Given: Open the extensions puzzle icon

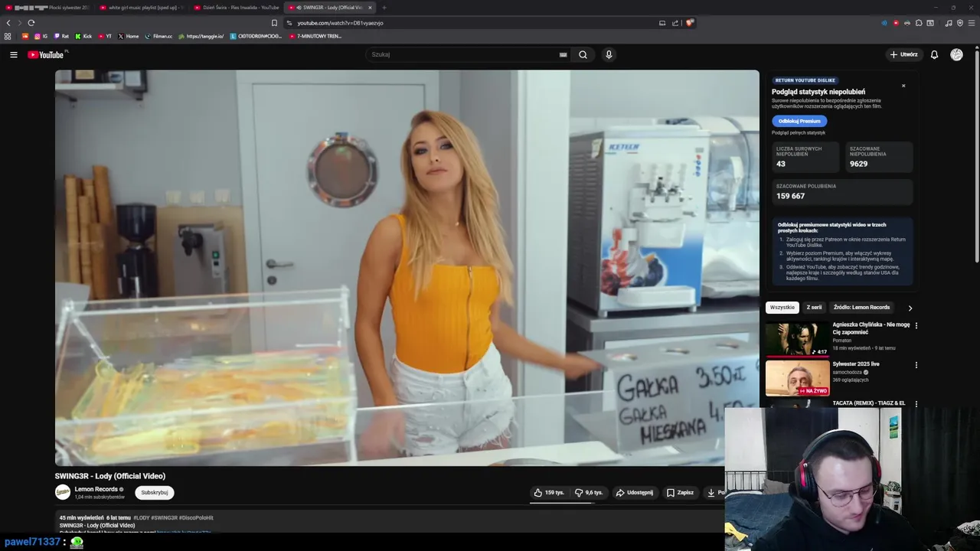Looking at the screenshot, I should click(919, 23).
